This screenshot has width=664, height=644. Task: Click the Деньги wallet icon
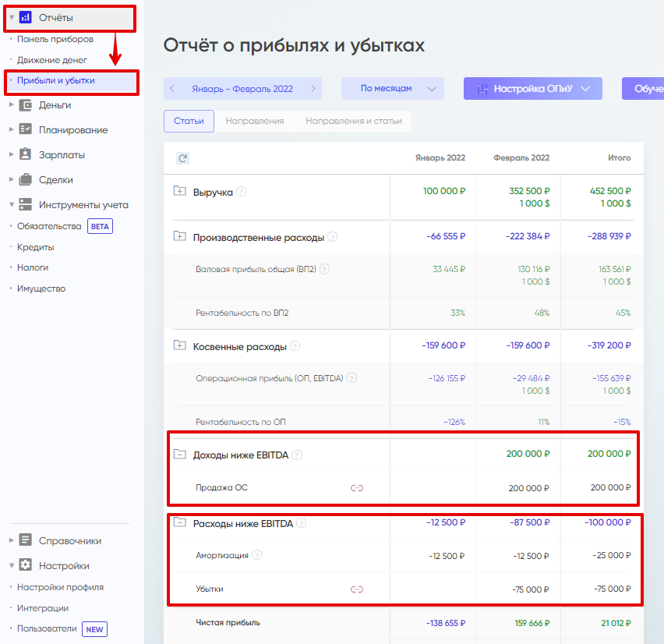coord(26,105)
